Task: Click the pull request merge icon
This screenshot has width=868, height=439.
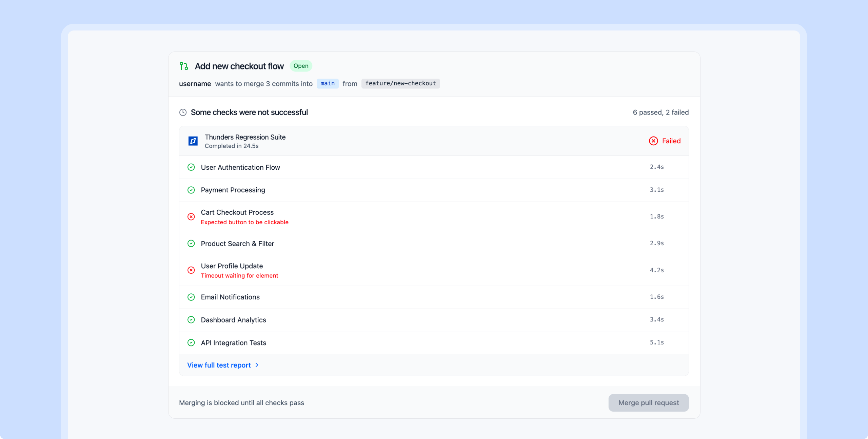Action: click(184, 66)
